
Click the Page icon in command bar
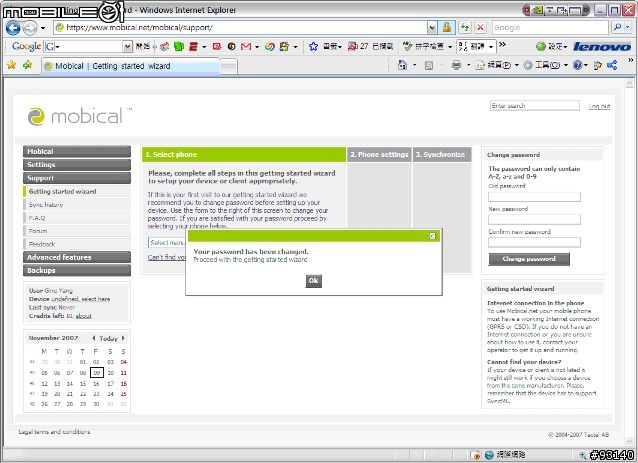480,65
